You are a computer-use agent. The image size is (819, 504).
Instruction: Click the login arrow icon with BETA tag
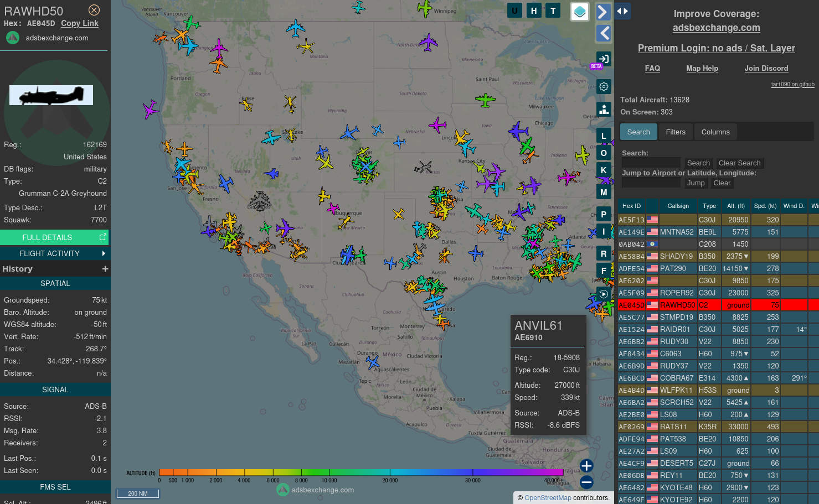pos(604,59)
